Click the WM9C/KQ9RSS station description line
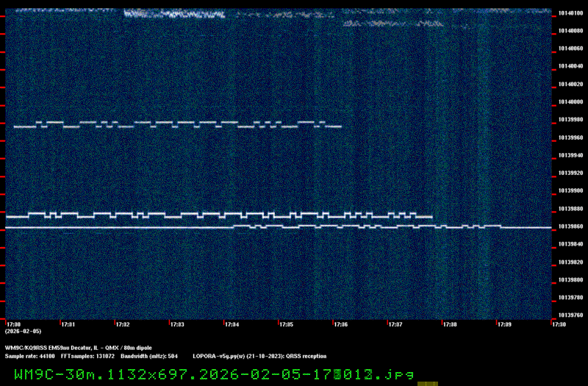Viewport: 588px width, 386px height. click(79, 348)
